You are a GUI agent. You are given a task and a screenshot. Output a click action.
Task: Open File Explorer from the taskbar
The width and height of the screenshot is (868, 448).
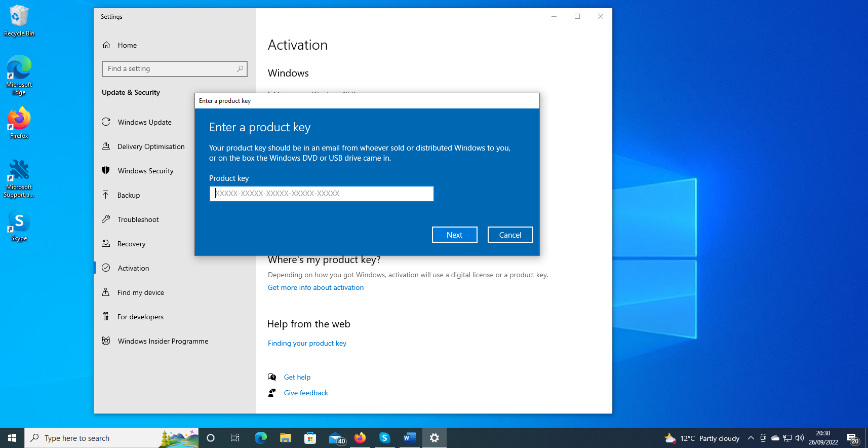[x=285, y=438]
